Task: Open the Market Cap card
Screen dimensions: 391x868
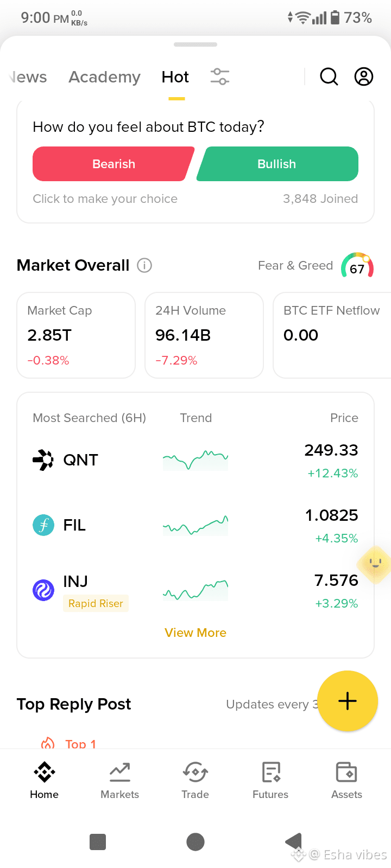Action: (76, 335)
